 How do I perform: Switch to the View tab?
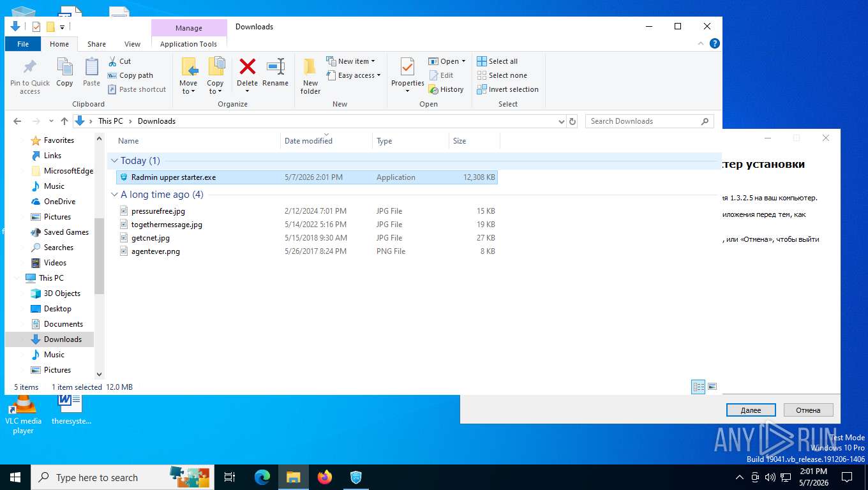coord(133,44)
